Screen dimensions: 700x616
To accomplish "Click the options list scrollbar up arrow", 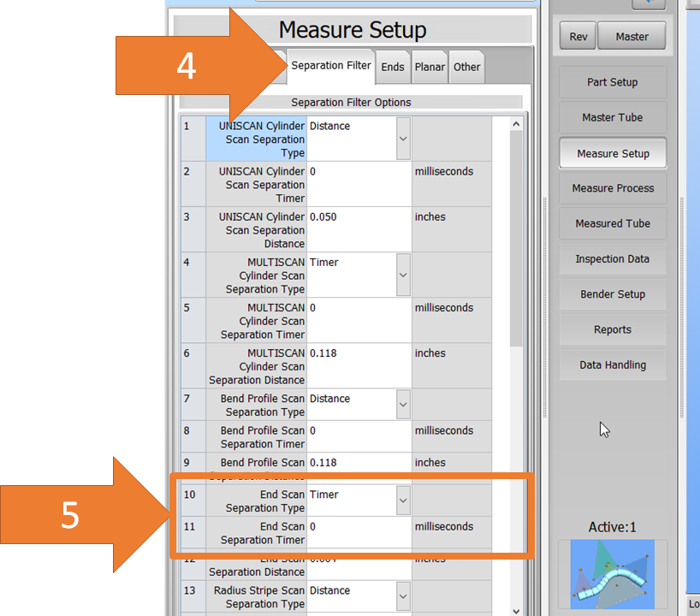I will [x=516, y=125].
